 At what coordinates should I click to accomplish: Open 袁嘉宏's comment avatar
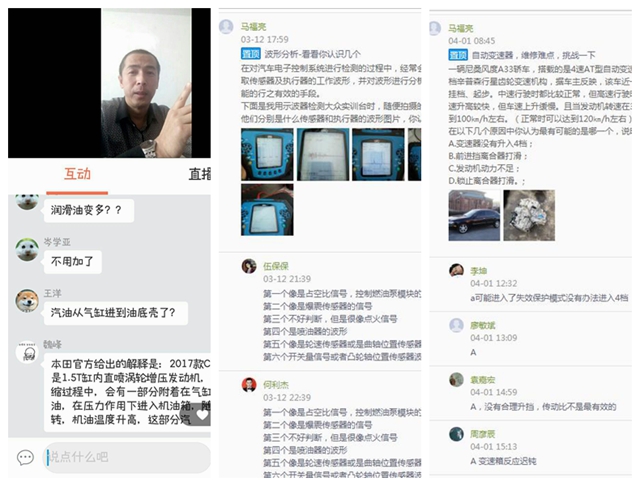tap(456, 379)
